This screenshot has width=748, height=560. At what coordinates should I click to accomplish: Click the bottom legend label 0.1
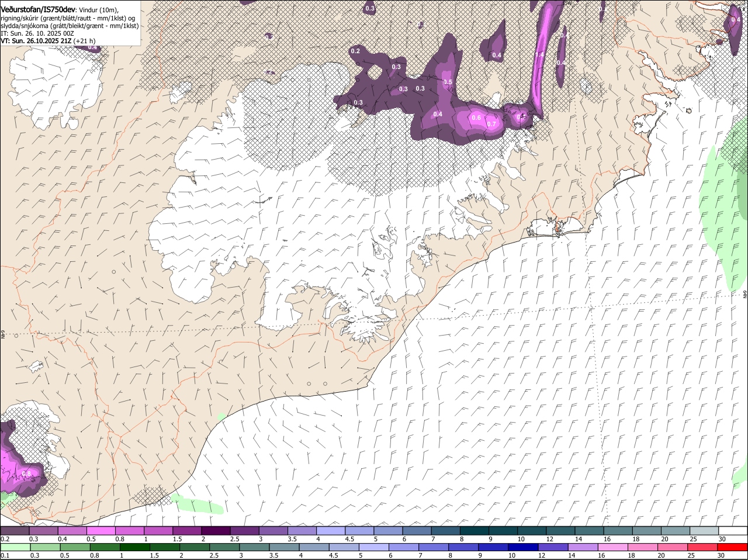coord(5,555)
